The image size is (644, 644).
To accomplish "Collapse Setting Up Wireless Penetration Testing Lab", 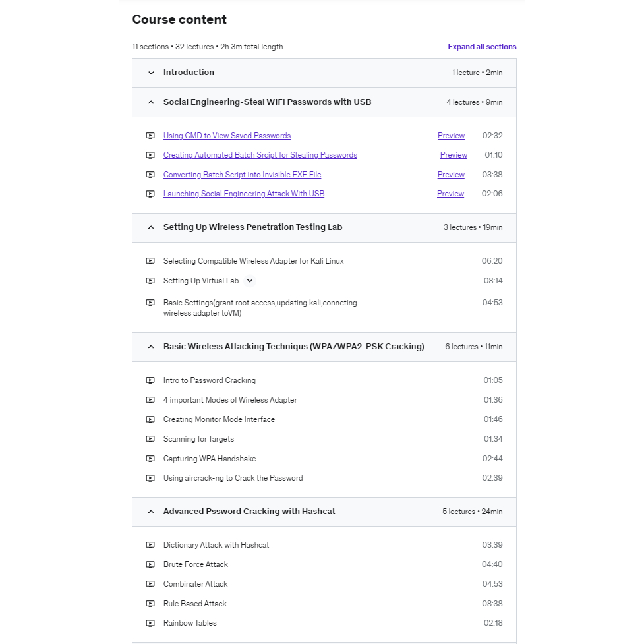I will tap(151, 227).
